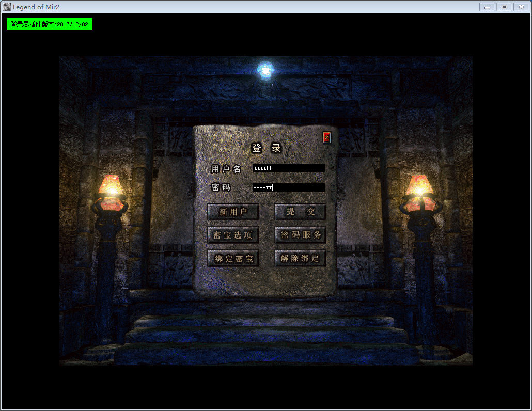This screenshot has width=532, height=411.
Task: Click the 密码 password input field
Action: (288, 187)
